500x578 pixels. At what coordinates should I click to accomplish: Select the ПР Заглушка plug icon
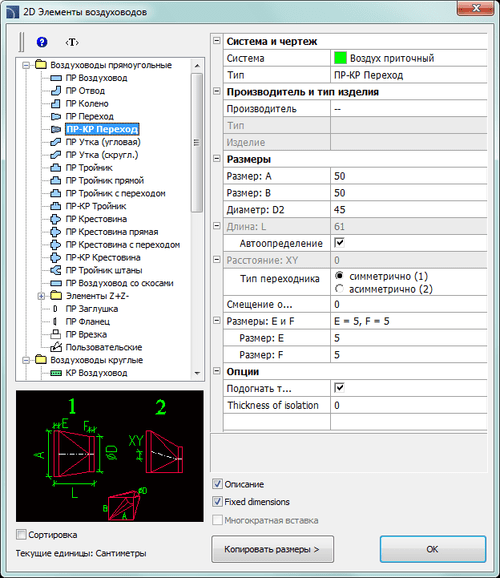coord(55,309)
